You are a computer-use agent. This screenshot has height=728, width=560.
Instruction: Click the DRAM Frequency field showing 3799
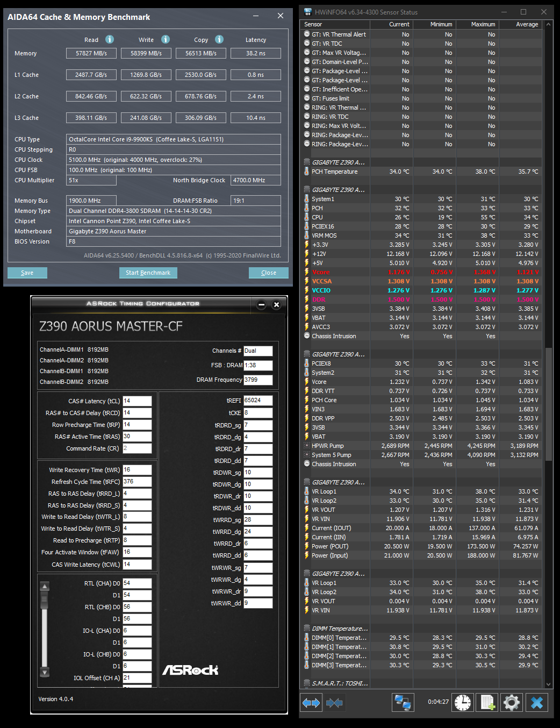click(x=258, y=380)
